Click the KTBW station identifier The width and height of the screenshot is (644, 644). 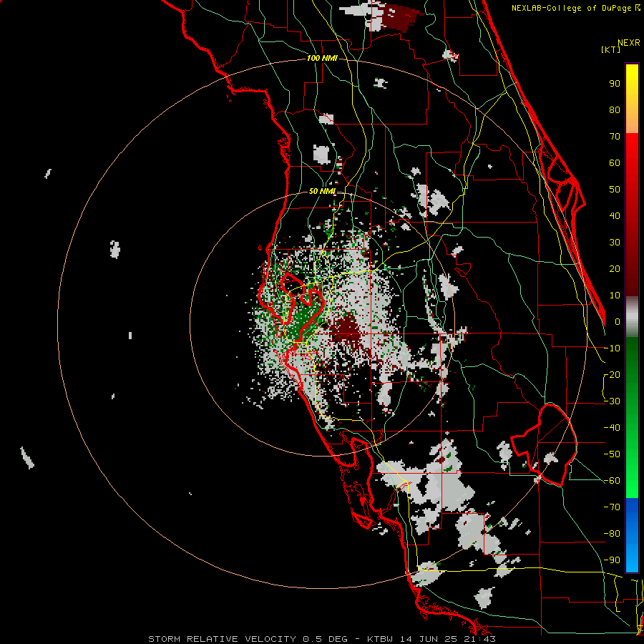click(x=381, y=639)
